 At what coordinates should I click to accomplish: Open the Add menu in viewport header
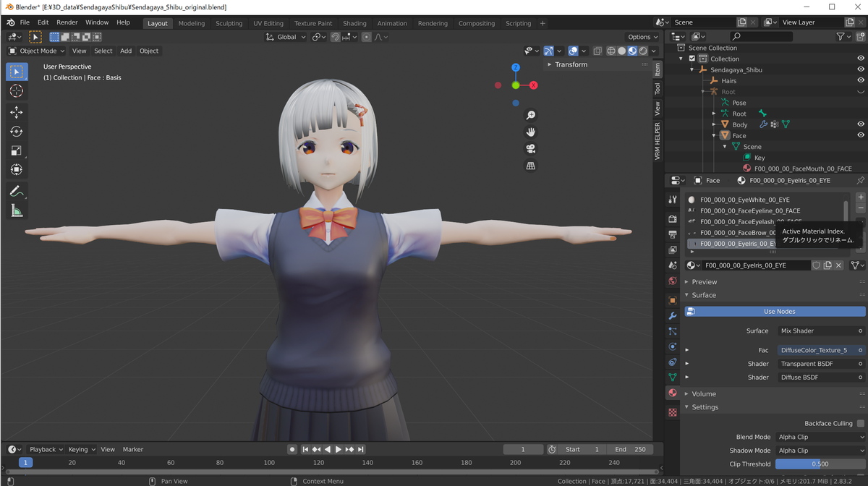tap(126, 51)
